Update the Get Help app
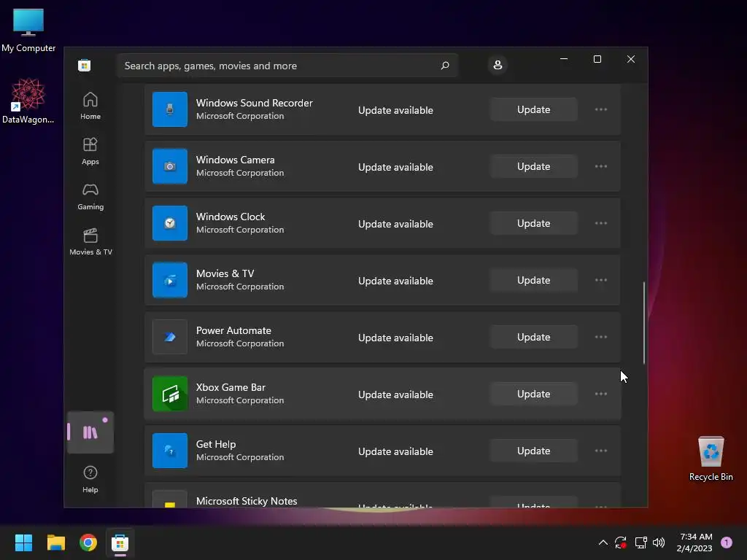Image resolution: width=747 pixels, height=560 pixels. (x=533, y=451)
